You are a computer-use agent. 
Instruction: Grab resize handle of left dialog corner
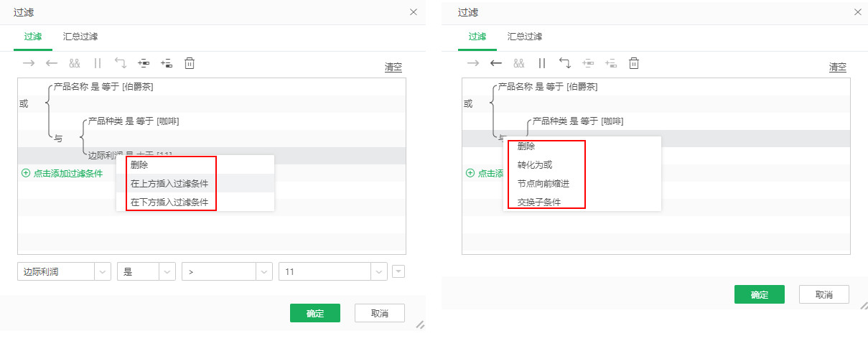click(x=420, y=324)
